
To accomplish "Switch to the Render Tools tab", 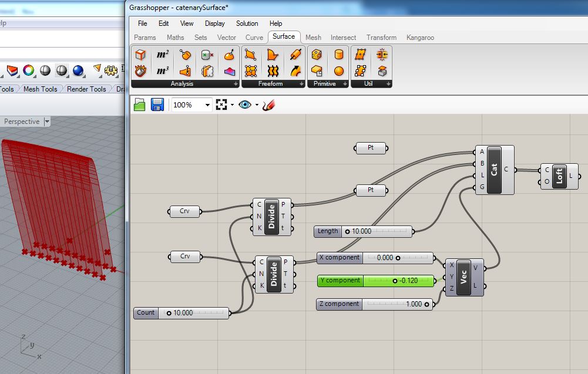I will (86, 89).
